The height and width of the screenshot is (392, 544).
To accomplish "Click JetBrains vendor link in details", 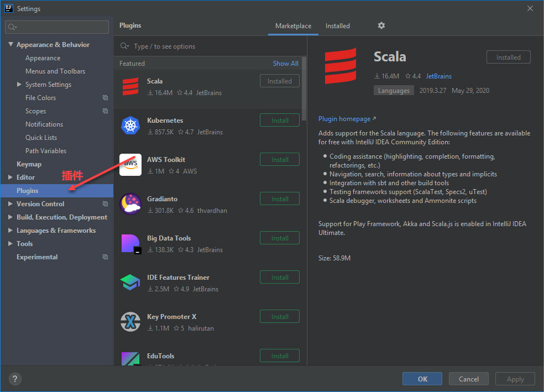I will pos(438,76).
